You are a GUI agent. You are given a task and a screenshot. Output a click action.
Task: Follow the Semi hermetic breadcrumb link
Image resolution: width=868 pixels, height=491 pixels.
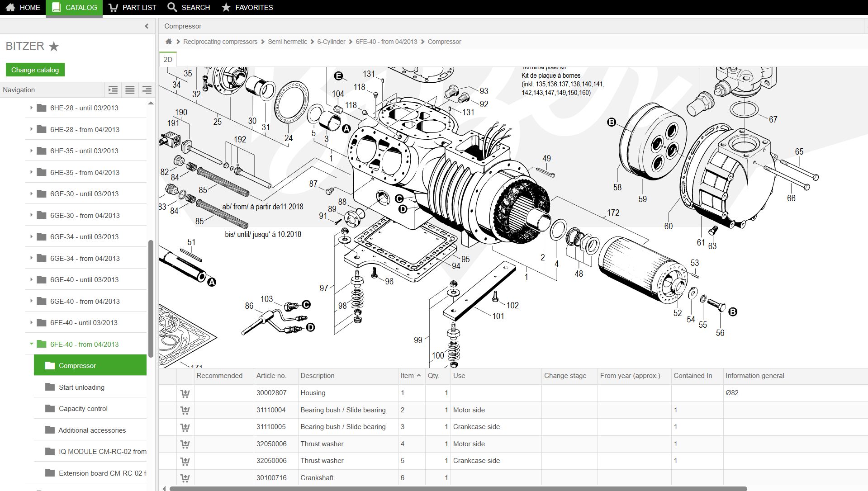tap(287, 42)
